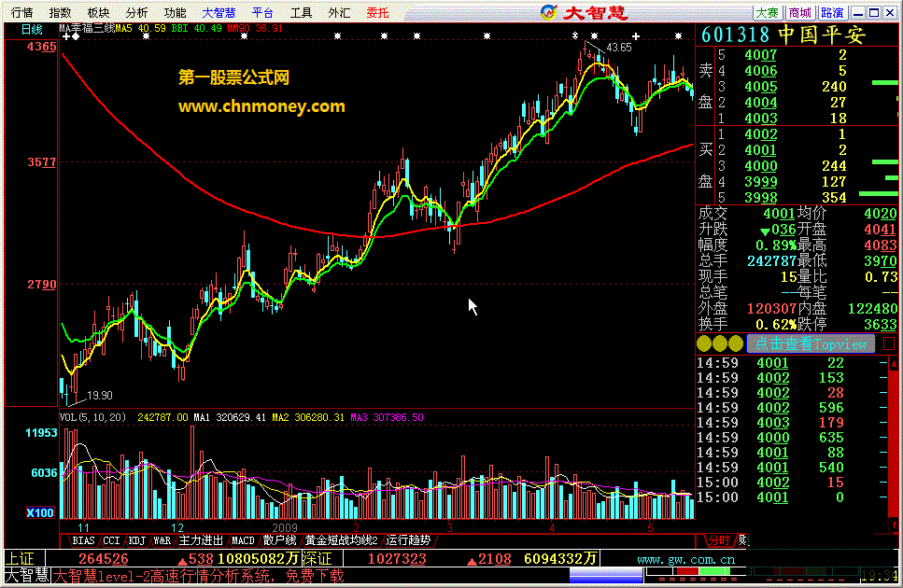
Task: Click the 大智慧 globe logo icon
Action: (x=549, y=12)
